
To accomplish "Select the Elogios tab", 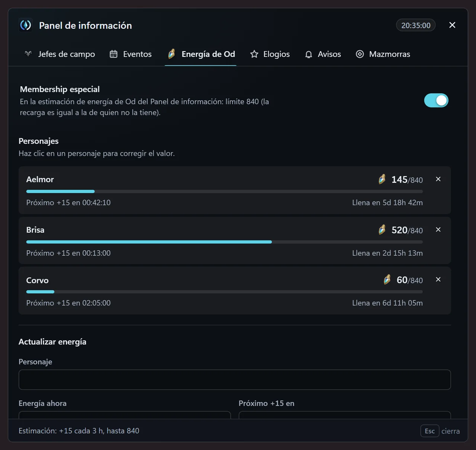I will point(270,54).
